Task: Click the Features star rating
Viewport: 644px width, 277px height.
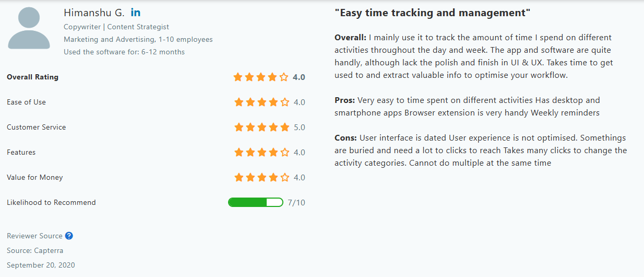Action: (261, 153)
